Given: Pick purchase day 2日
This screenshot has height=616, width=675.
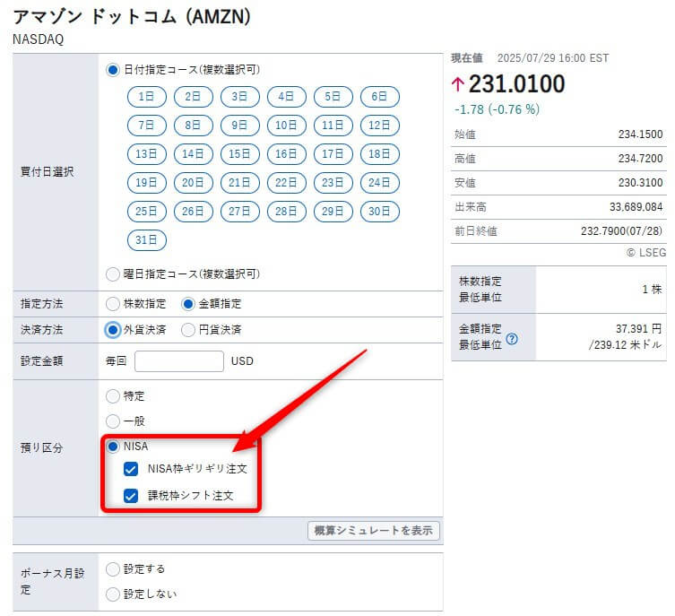Looking at the screenshot, I should tap(194, 97).
